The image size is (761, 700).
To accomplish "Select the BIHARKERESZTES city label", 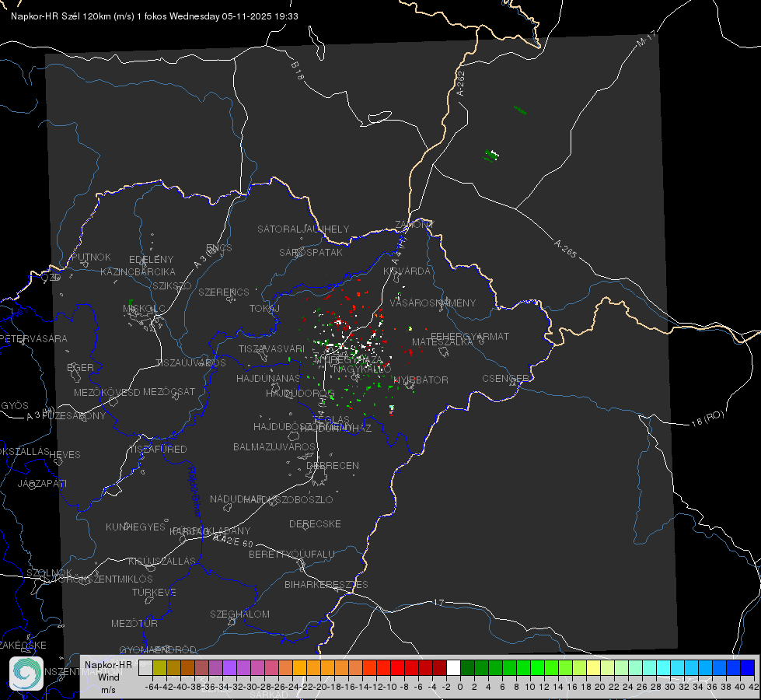I will pos(326,584).
